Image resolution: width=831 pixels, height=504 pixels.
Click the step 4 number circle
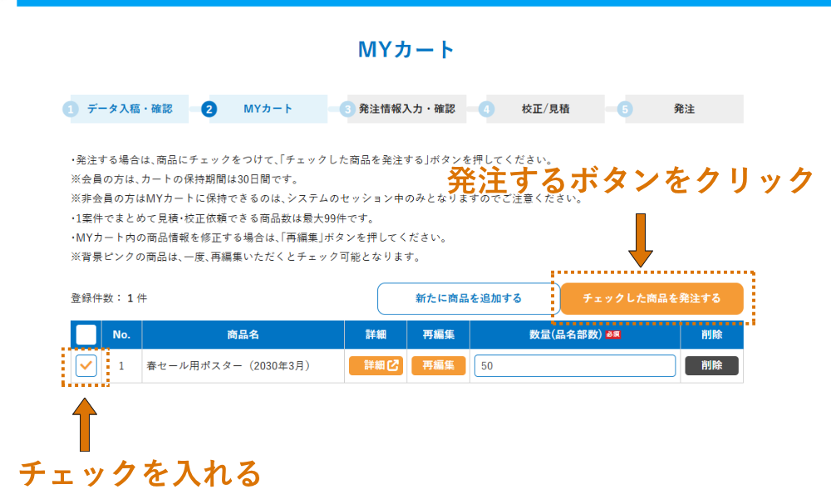click(486, 109)
